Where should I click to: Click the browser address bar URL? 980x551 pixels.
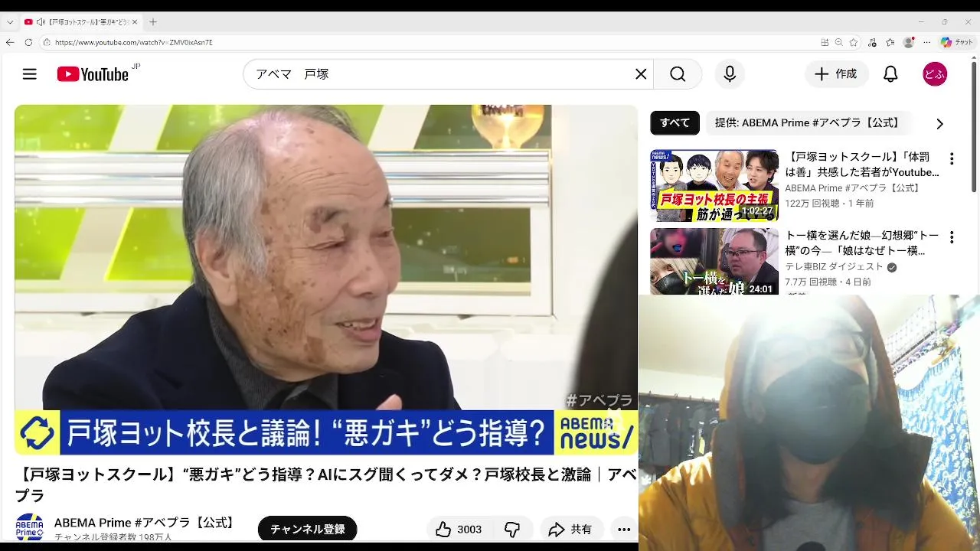[x=134, y=42]
